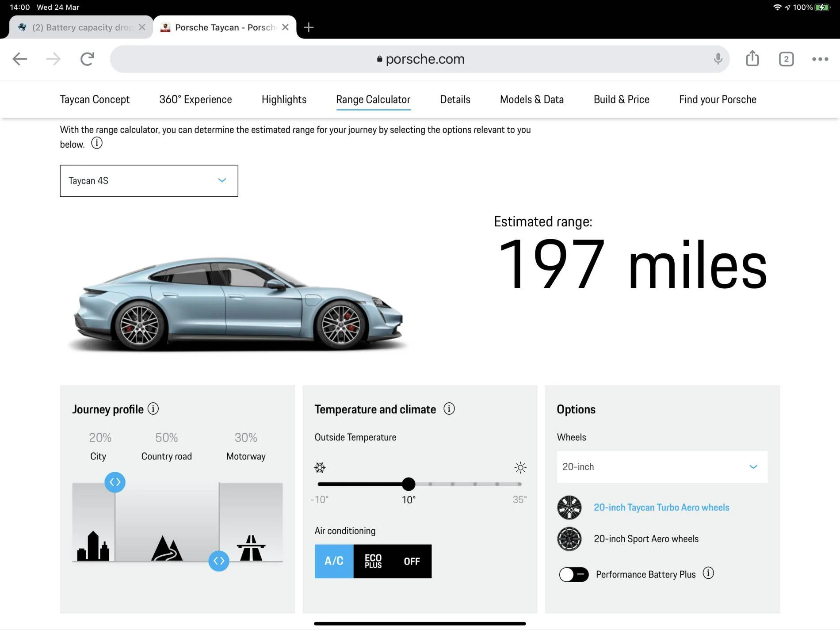Open the Details section
This screenshot has width=840, height=630.
pos(455,99)
